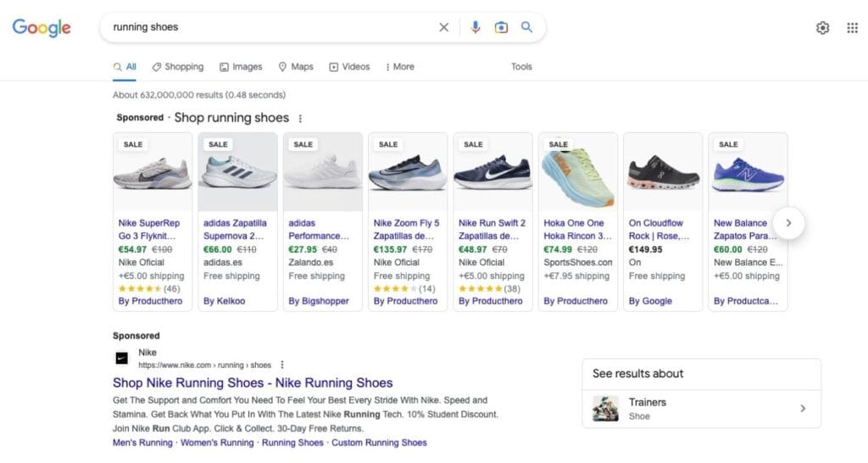Click 'By Bigshopper' under the Zalando.es card

pos(319,301)
